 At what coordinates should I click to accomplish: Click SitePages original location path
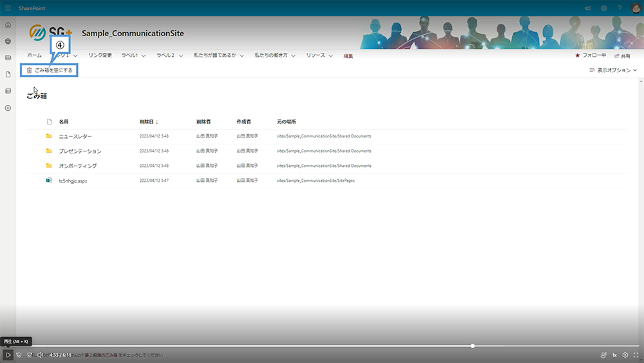tap(316, 181)
